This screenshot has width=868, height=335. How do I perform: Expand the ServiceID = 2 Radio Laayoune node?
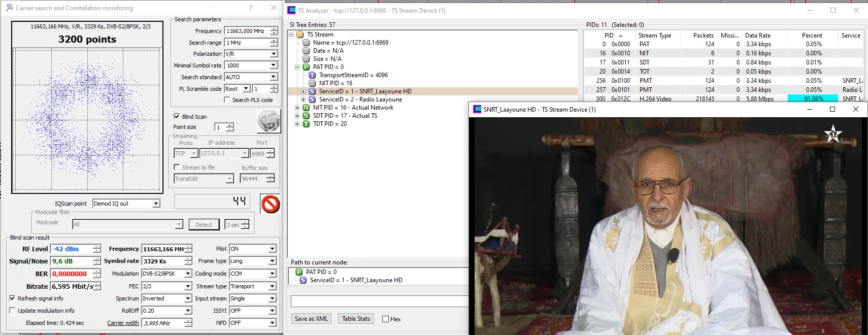[304, 99]
